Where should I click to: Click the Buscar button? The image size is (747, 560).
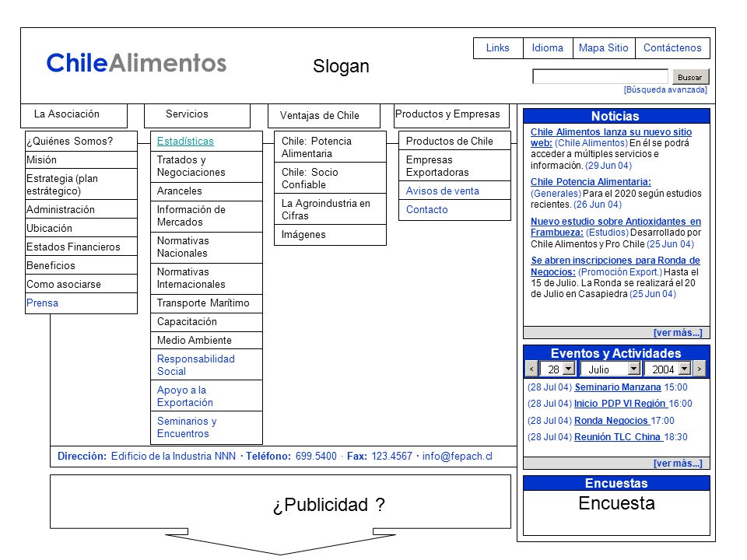tap(690, 77)
